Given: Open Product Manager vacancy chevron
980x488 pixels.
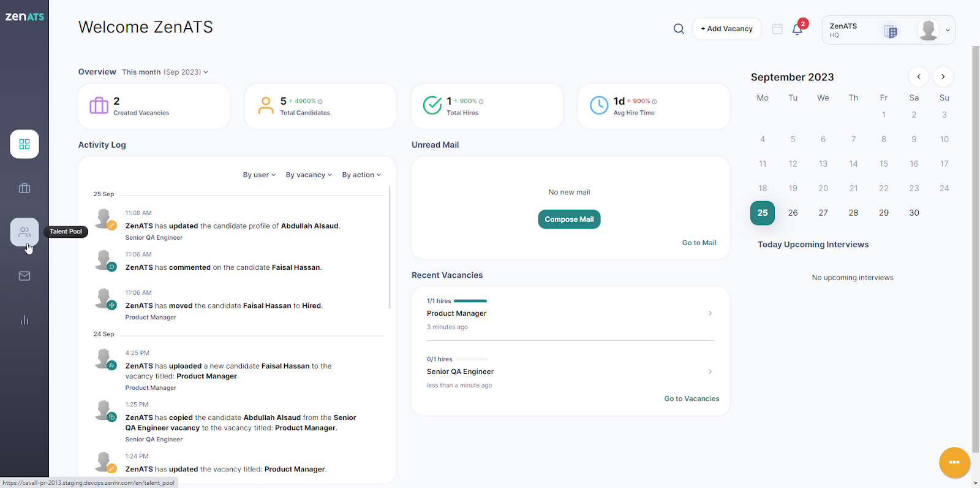Looking at the screenshot, I should coord(710,313).
